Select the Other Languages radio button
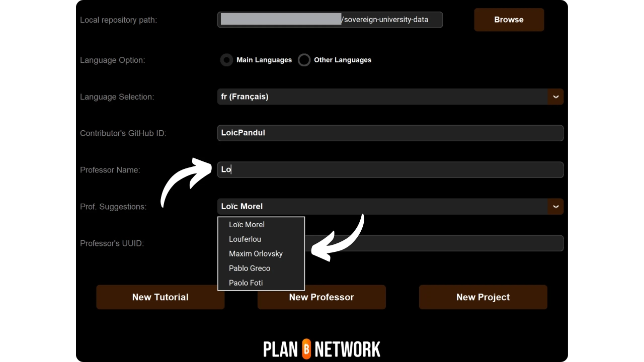The width and height of the screenshot is (644, 362). 304,60
